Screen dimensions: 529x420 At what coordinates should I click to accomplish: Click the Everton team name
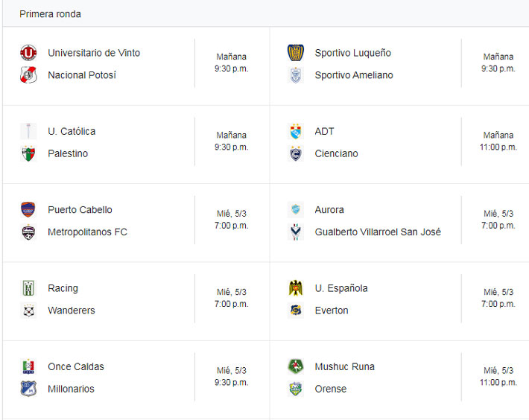(332, 311)
